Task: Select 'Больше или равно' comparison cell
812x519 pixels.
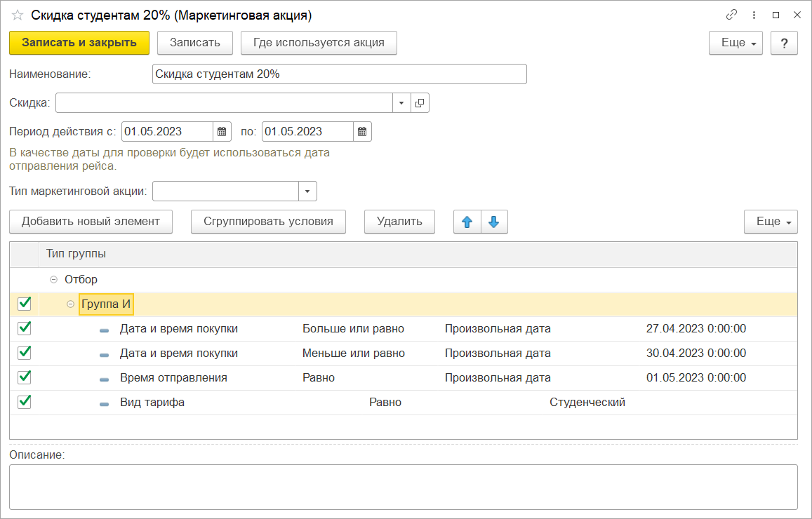Action: 353,328
